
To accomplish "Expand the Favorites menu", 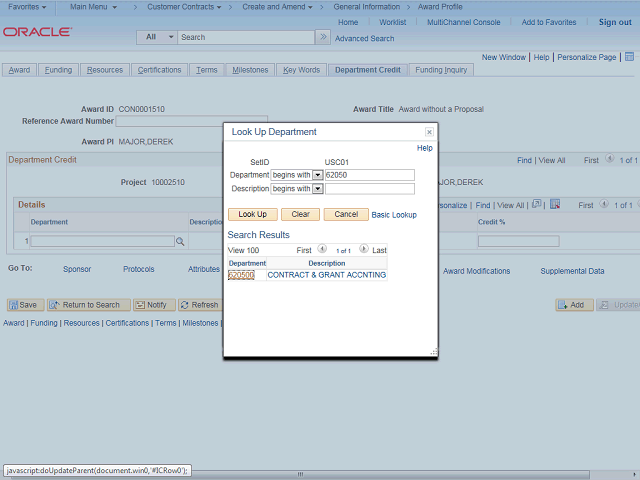I will click(x=27, y=7).
